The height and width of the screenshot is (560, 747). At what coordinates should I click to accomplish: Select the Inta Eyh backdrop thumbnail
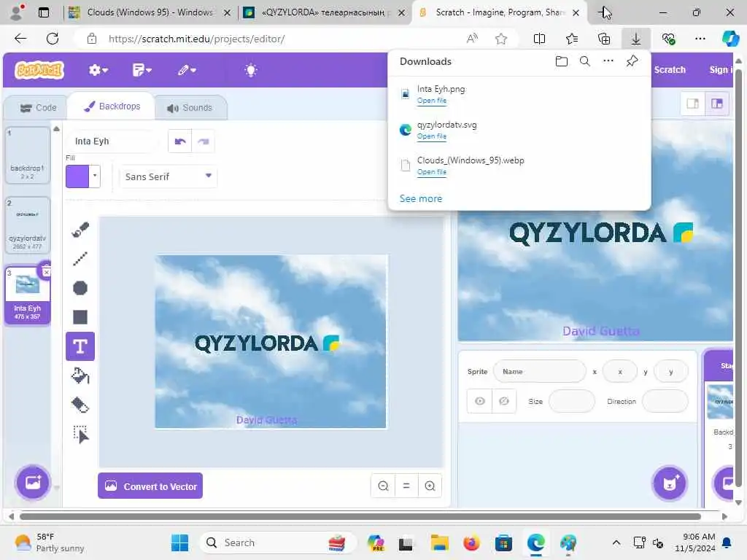28,295
